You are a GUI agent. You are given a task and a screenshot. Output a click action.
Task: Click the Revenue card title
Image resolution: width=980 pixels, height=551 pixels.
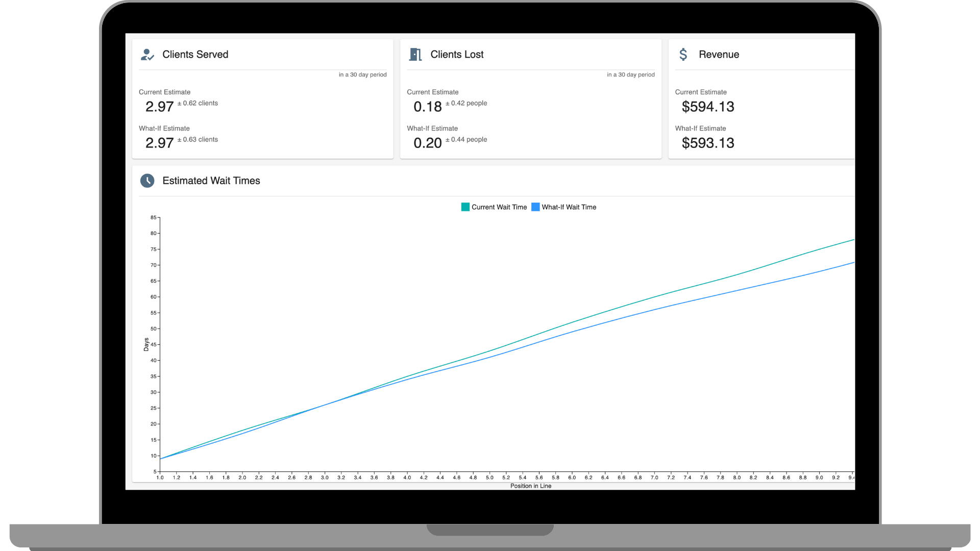tap(719, 55)
